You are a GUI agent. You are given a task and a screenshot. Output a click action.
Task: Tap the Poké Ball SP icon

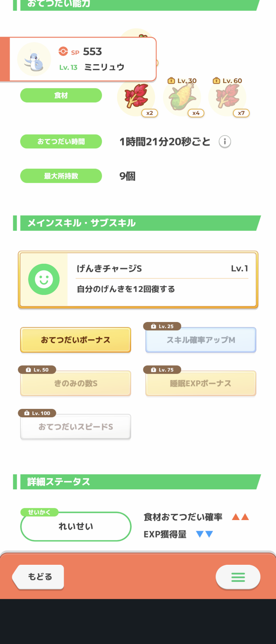click(63, 52)
